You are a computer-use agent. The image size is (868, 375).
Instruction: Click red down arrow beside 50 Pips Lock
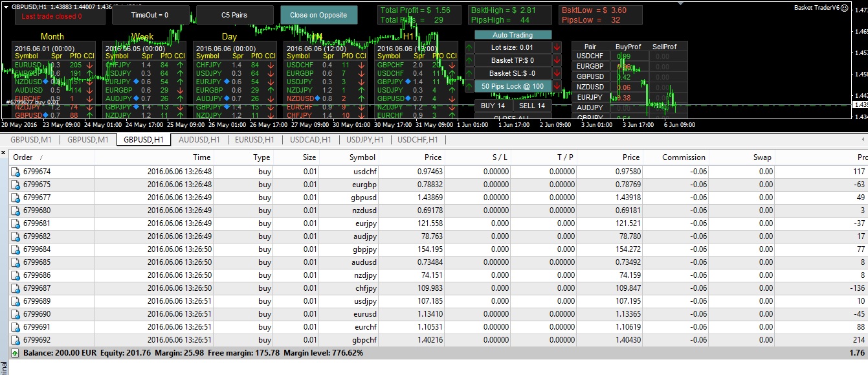click(557, 86)
